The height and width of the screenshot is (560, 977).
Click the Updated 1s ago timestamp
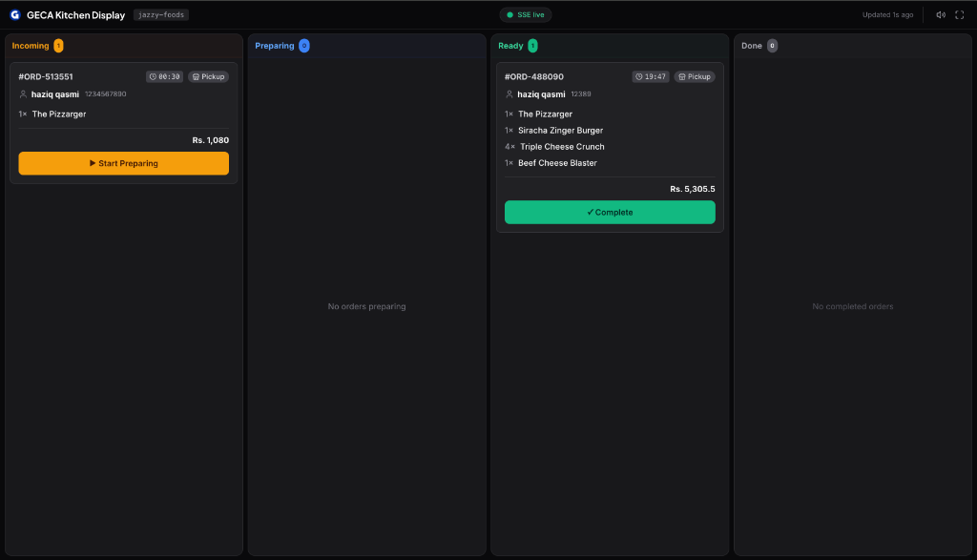pyautogui.click(x=887, y=15)
